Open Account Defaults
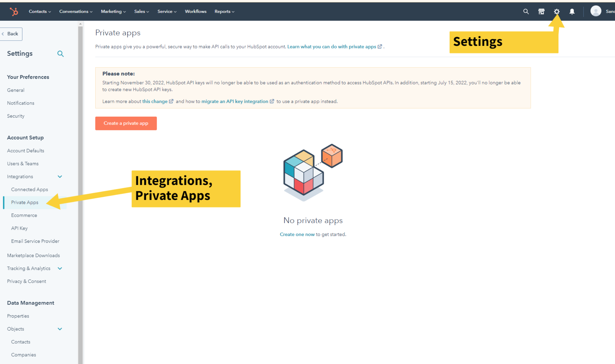This screenshot has height=364, width=615. tap(26, 151)
